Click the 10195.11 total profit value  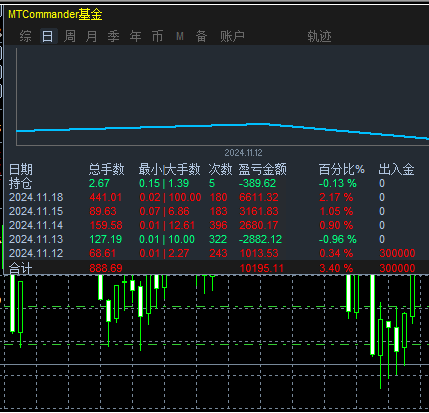(262, 268)
